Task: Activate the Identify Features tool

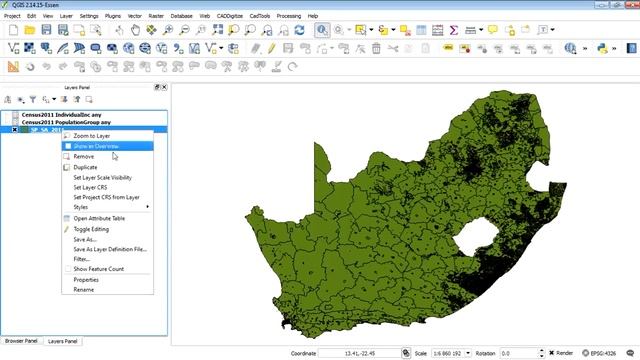Action: click(322, 30)
